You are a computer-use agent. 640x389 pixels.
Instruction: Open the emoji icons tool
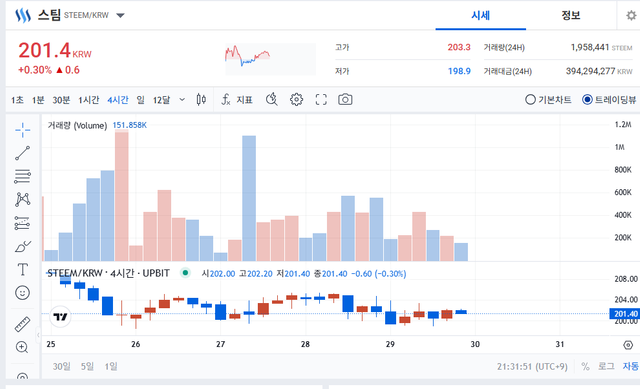22,293
